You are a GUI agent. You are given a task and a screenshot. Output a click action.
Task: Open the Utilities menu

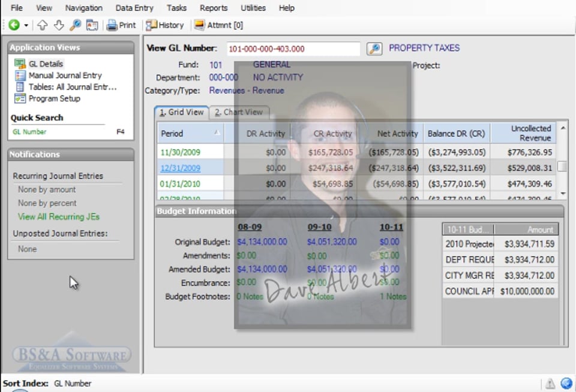point(253,8)
